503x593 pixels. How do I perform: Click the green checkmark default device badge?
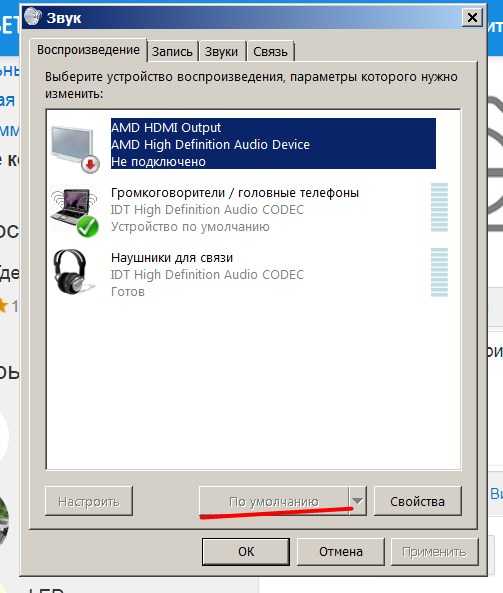tap(87, 227)
